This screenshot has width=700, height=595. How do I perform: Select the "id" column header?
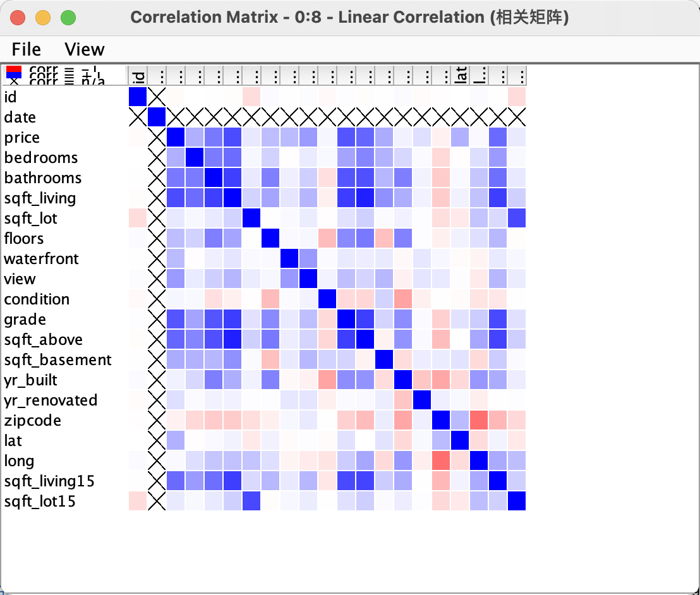pos(138,75)
